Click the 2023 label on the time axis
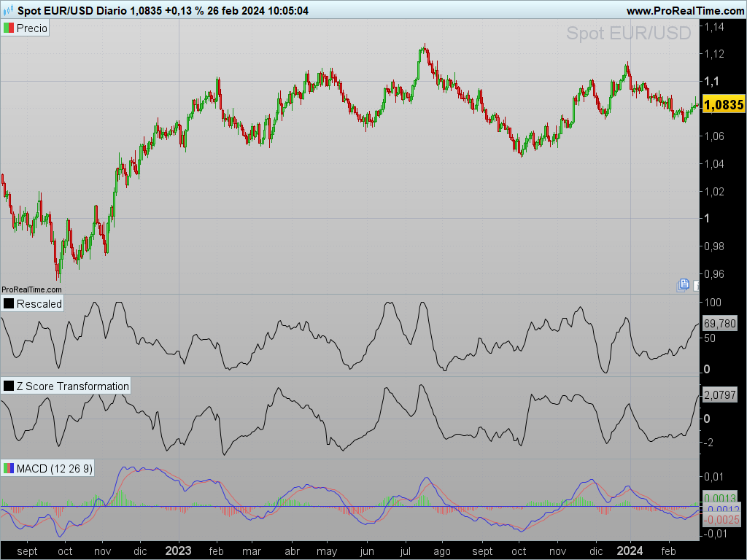The width and height of the screenshot is (747, 560). pos(178,551)
